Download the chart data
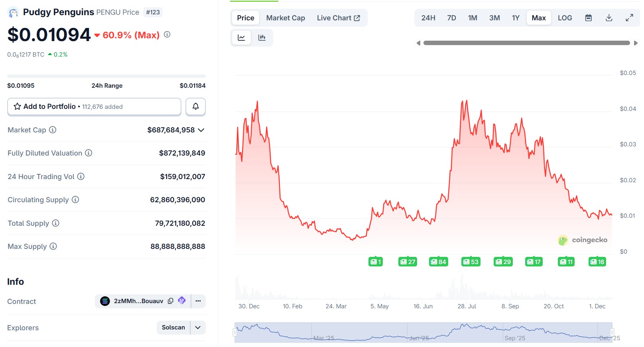 tap(609, 18)
